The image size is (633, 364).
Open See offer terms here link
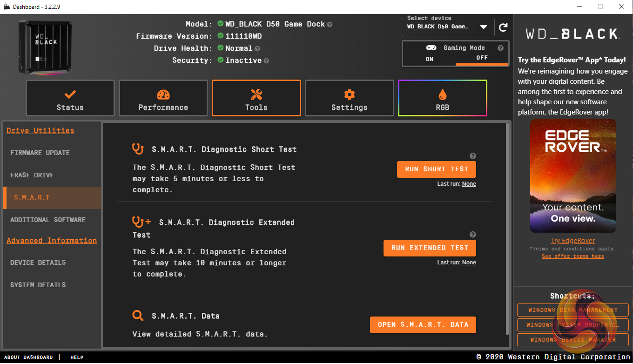tap(573, 256)
